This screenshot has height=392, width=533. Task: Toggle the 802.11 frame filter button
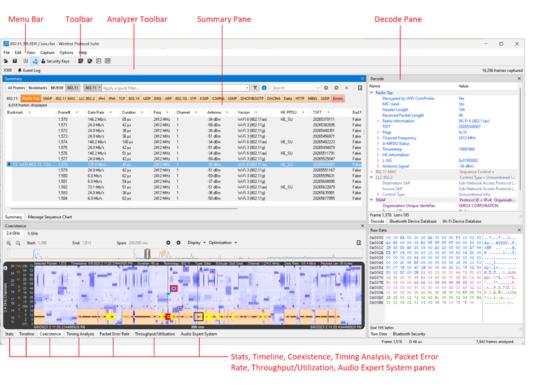point(72,88)
